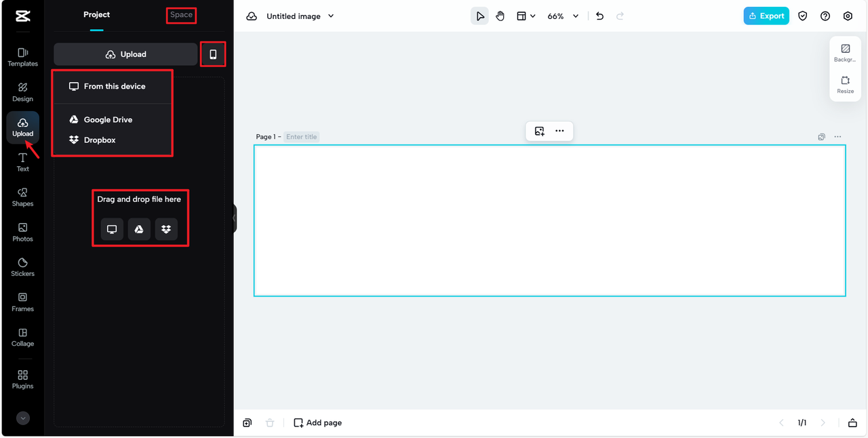This screenshot has height=438, width=868.
Task: Open the Templates sidebar panel
Action: pyautogui.click(x=22, y=57)
